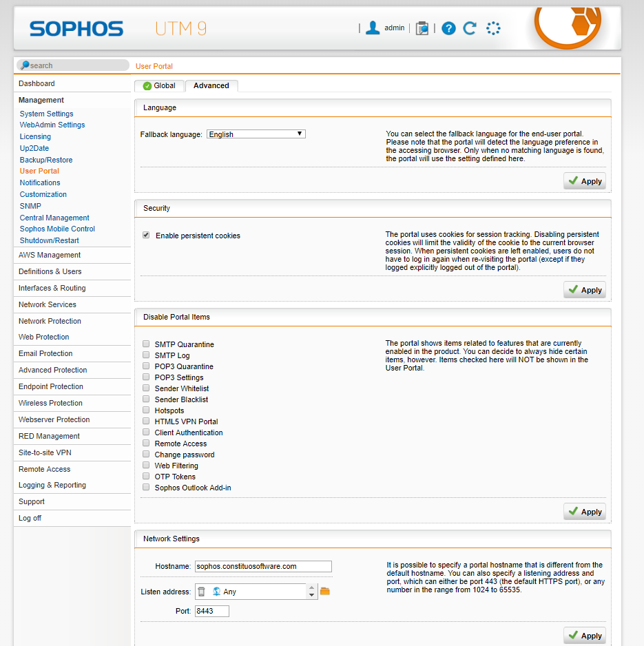Image resolution: width=644 pixels, height=646 pixels.
Task: Check the POP3 Settings checkbox
Action: (146, 377)
